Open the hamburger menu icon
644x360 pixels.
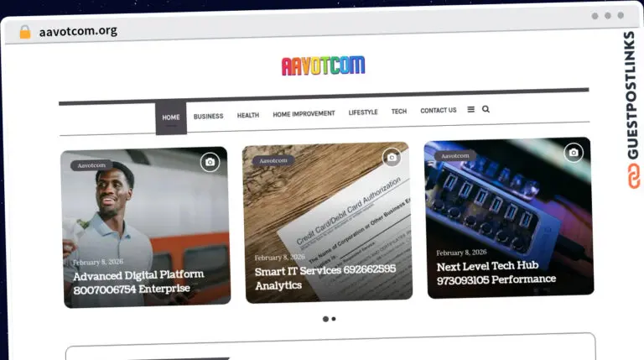pos(470,109)
